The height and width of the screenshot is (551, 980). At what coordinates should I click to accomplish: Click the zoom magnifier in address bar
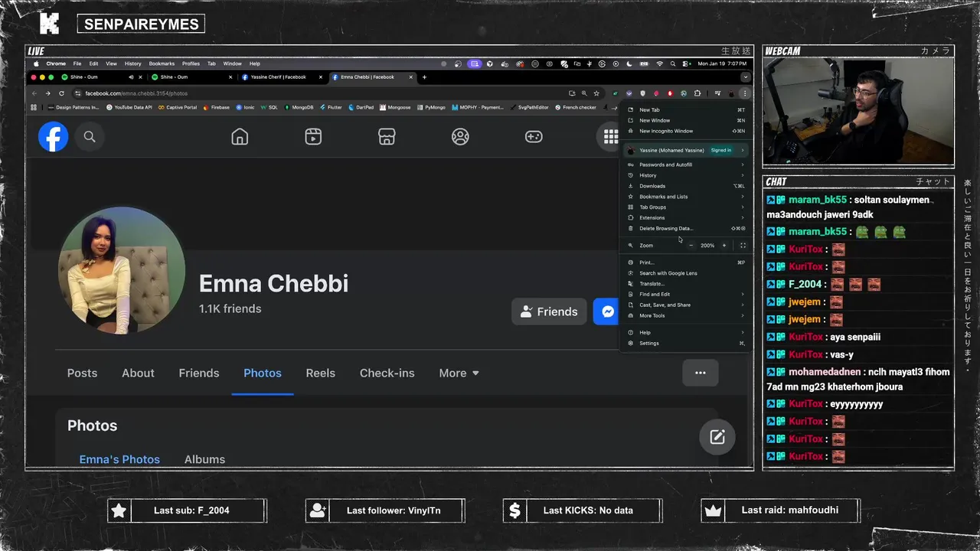(x=583, y=93)
